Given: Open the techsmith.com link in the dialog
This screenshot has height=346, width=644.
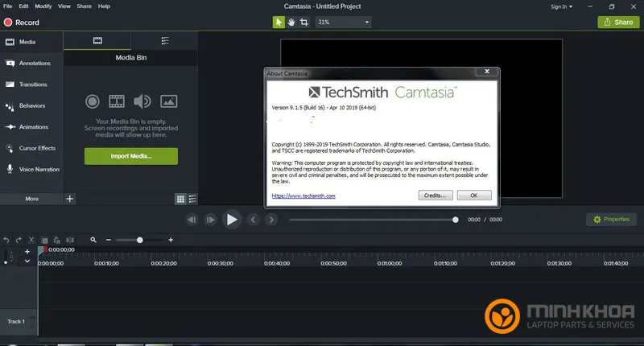Looking at the screenshot, I should click(x=303, y=196).
